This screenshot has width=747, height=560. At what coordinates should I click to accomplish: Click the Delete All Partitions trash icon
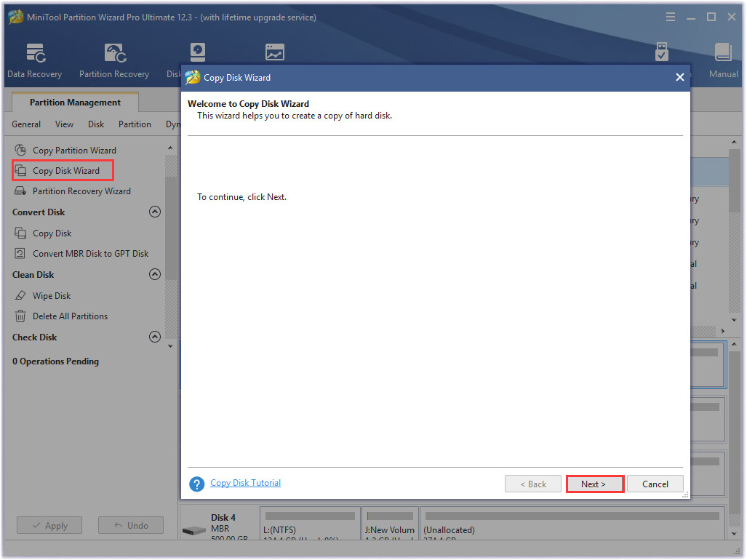pos(20,316)
